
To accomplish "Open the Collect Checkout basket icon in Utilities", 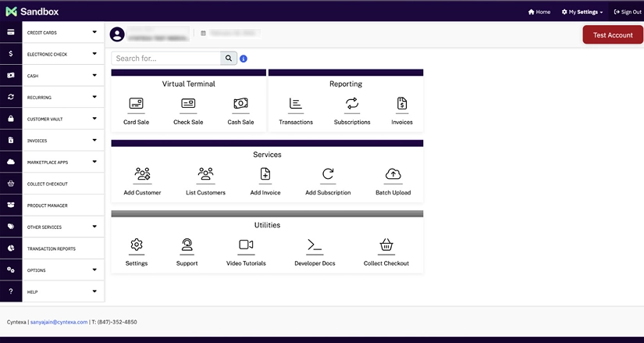I will (386, 245).
